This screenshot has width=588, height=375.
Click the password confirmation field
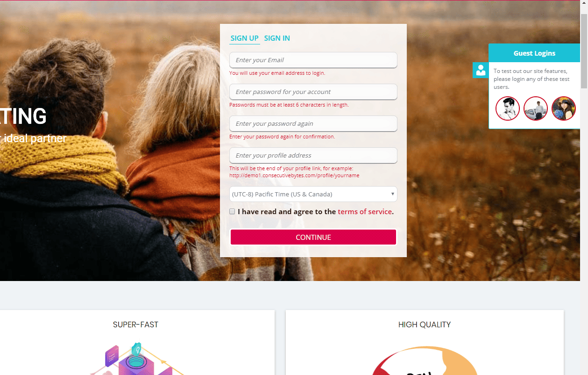[313, 124]
